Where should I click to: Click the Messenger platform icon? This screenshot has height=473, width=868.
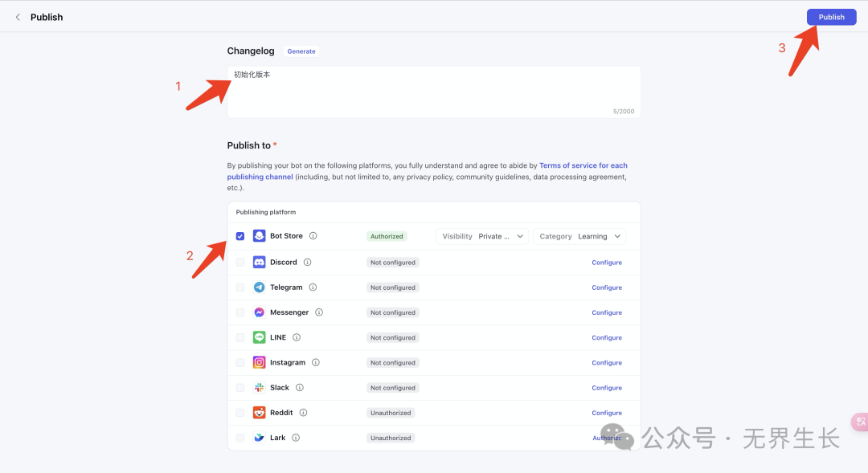(259, 312)
